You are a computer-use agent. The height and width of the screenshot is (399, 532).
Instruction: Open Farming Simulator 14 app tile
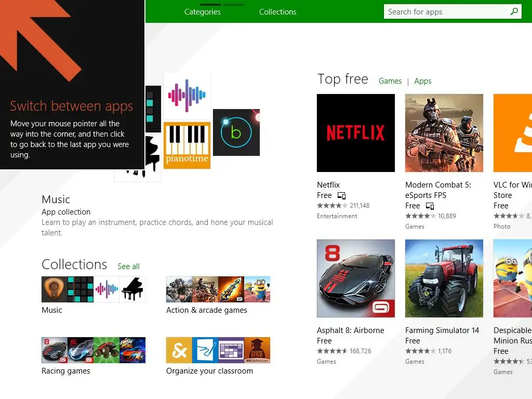(x=444, y=278)
